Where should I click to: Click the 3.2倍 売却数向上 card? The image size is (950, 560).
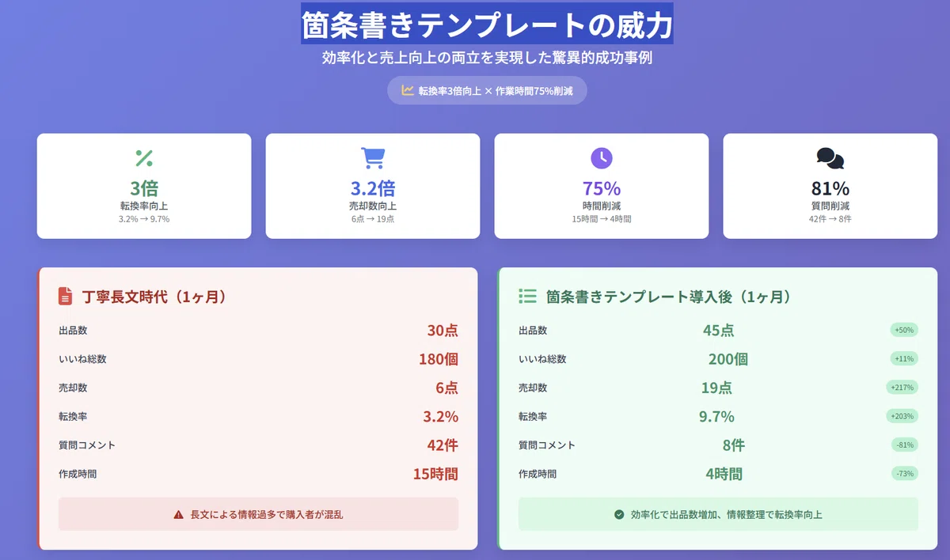[373, 186]
